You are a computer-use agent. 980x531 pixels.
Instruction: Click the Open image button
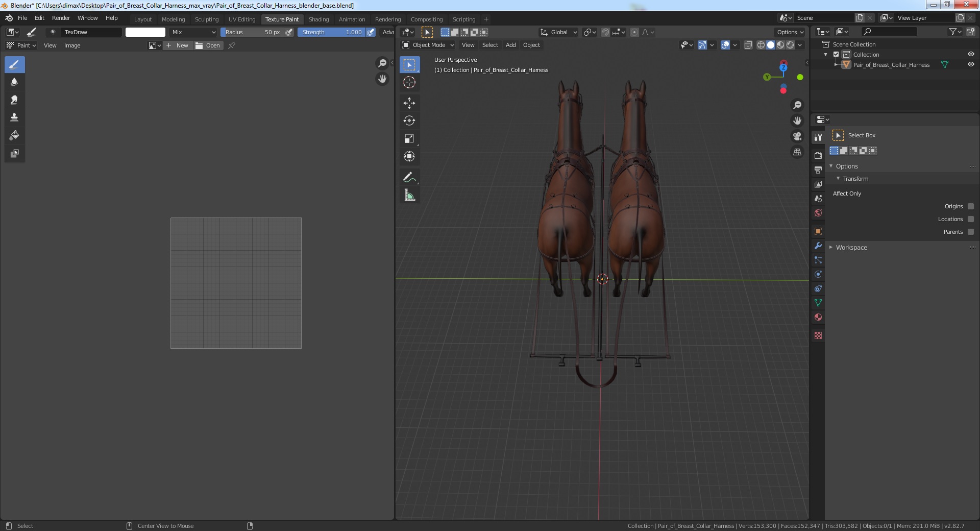coord(208,45)
